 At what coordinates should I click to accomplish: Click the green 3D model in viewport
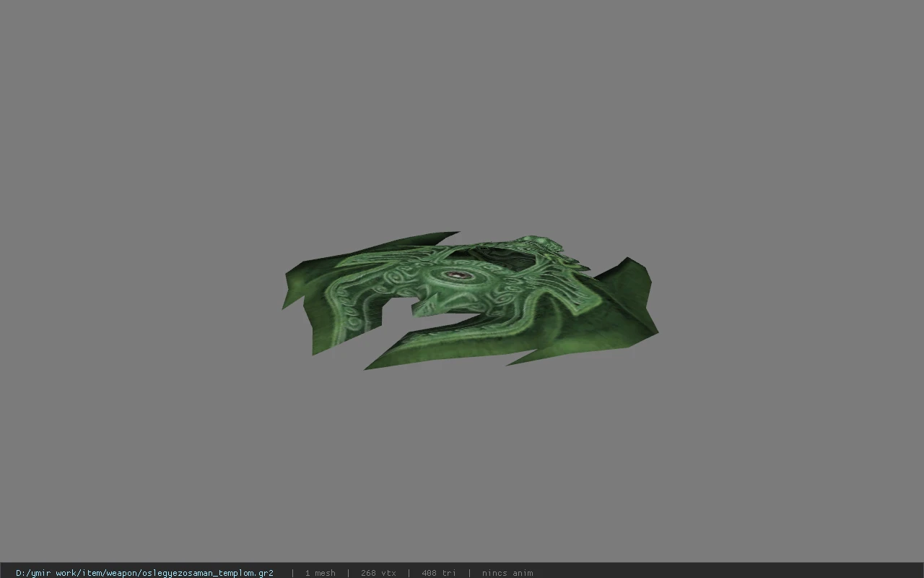[469, 300]
